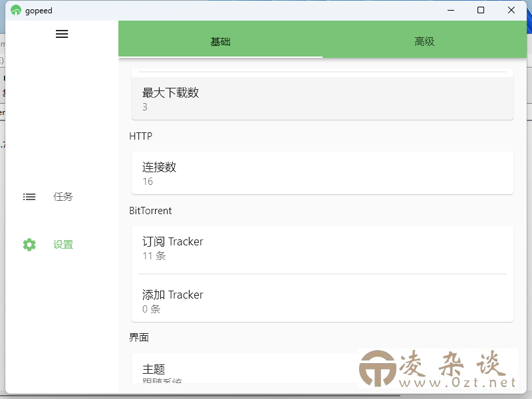Click the HTTP section heading
Screen dimensions: 532x399
[140, 136]
